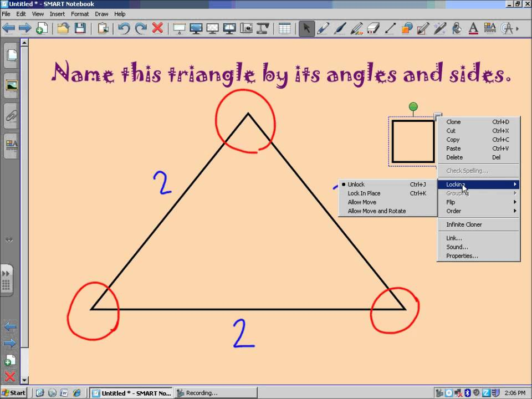
Task: Toggle Infinite Cloner on the square
Action: pos(478,224)
